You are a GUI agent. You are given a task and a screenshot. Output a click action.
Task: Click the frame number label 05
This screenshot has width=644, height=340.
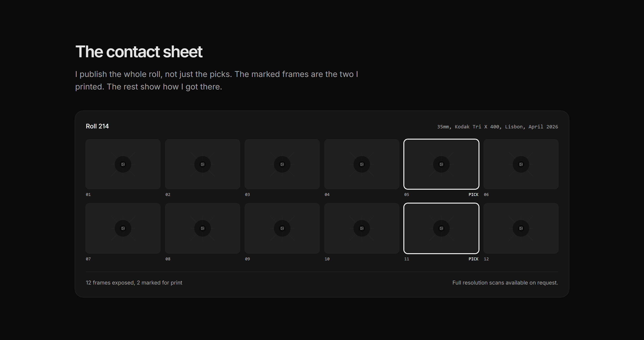tap(407, 195)
